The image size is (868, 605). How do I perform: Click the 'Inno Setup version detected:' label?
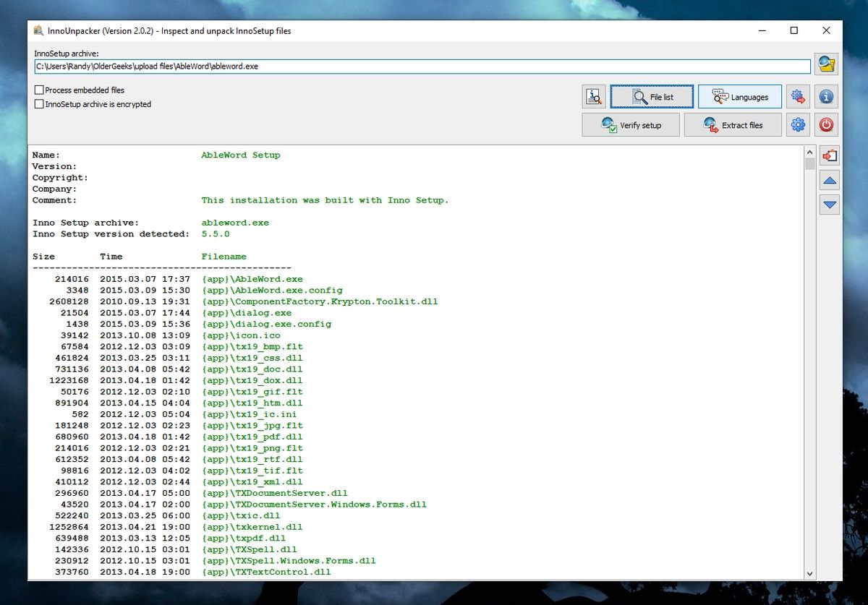(x=111, y=234)
